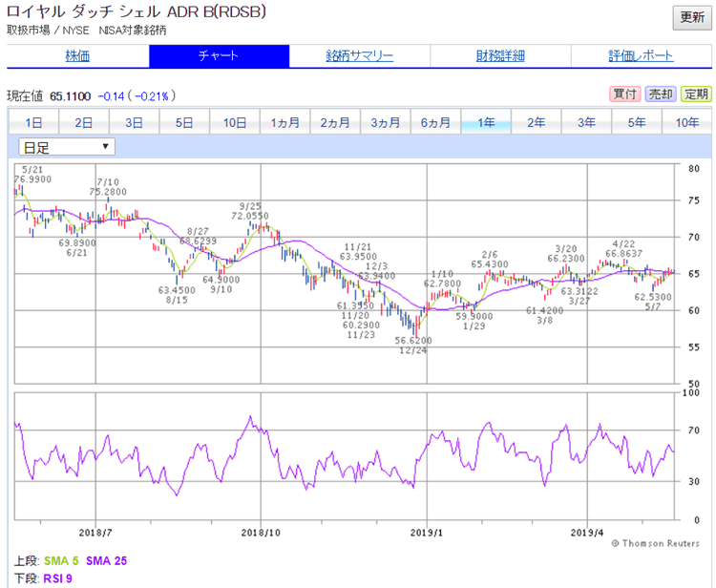Click the current price 65.1100
716x588 pixels.
click(71, 96)
